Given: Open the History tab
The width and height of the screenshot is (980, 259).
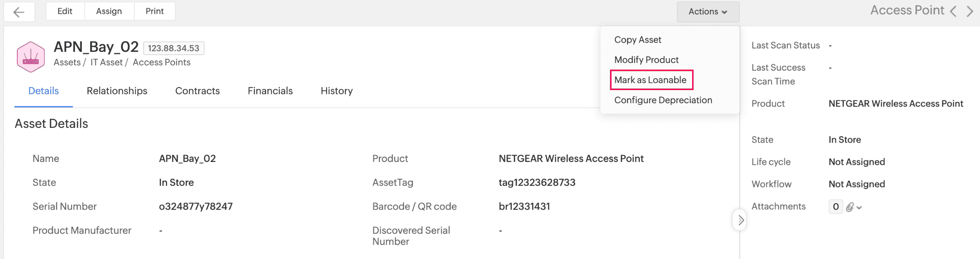Looking at the screenshot, I should pos(336,91).
